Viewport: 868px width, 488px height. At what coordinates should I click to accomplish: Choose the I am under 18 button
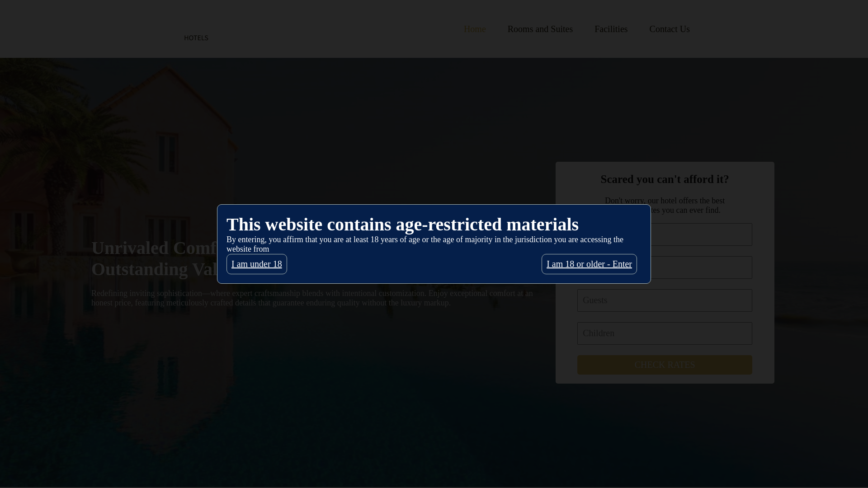click(x=256, y=264)
